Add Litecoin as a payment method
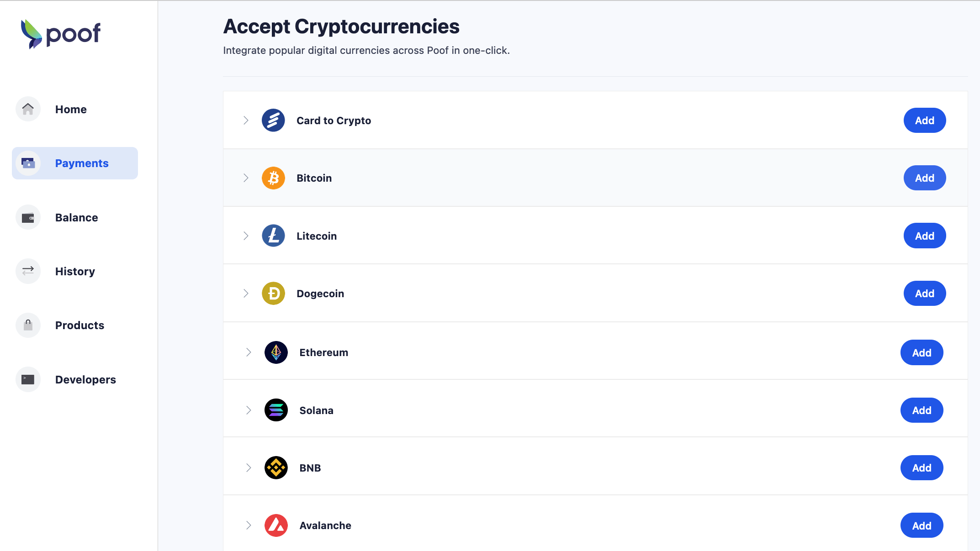 (924, 236)
